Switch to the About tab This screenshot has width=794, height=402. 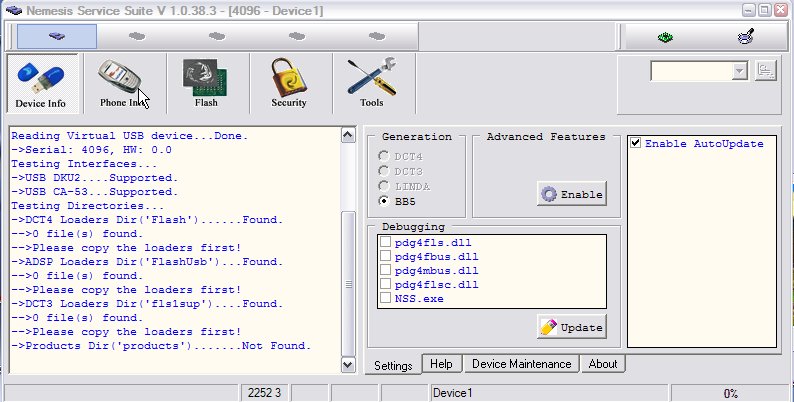[x=603, y=364]
